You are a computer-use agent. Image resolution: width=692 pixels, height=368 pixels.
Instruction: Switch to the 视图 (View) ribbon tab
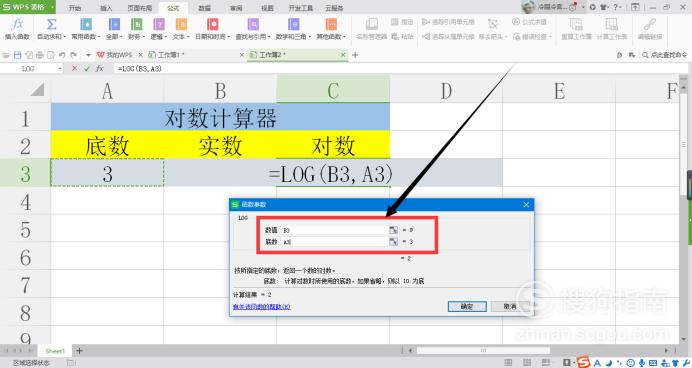point(267,8)
